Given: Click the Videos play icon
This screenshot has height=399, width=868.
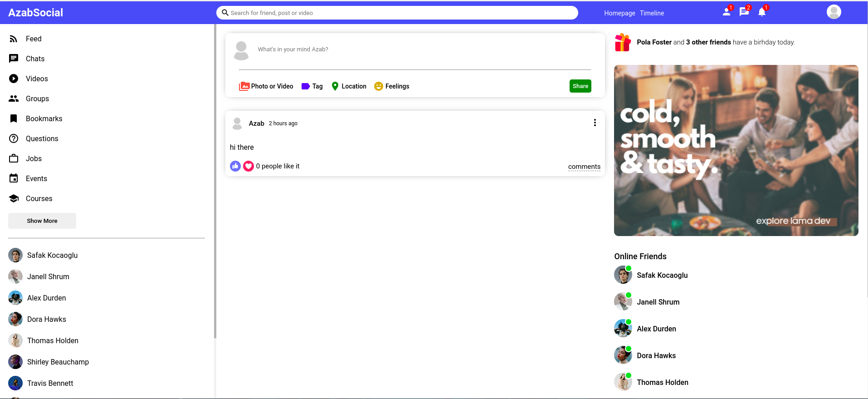Looking at the screenshot, I should pos(14,79).
